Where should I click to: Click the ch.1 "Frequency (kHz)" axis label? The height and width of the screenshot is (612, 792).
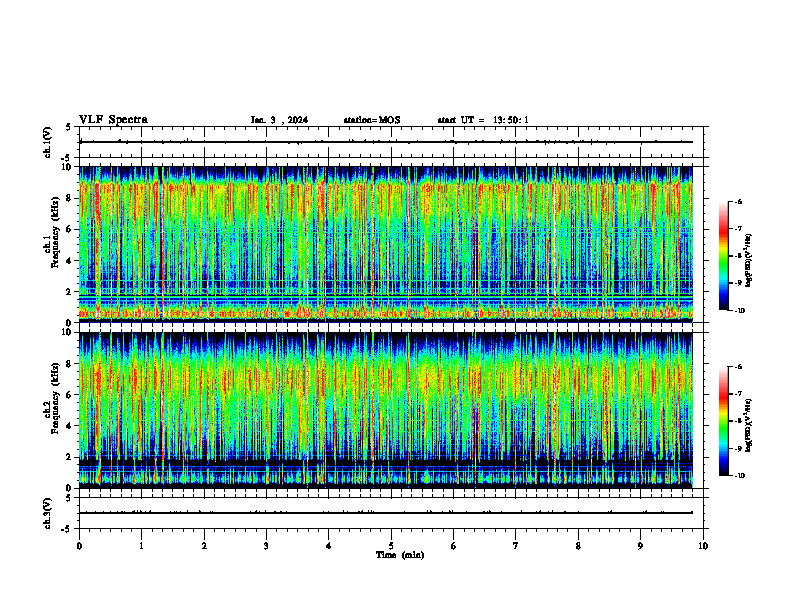click(x=55, y=232)
